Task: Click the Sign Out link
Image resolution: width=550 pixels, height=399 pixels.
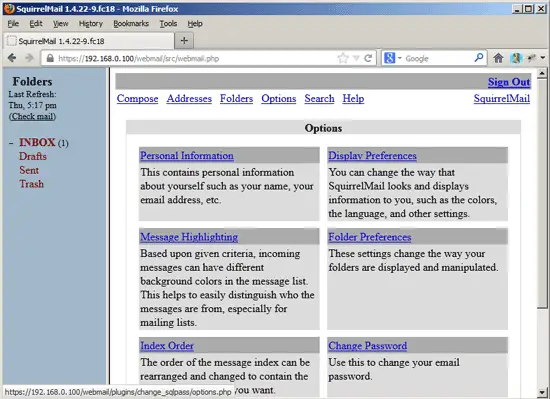Action: (x=509, y=82)
